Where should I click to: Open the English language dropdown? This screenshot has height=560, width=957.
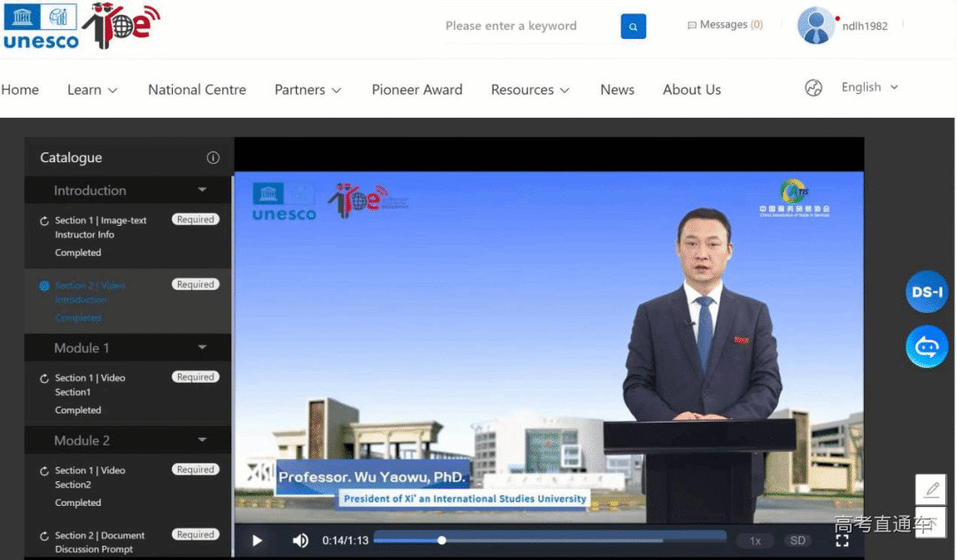tap(869, 87)
